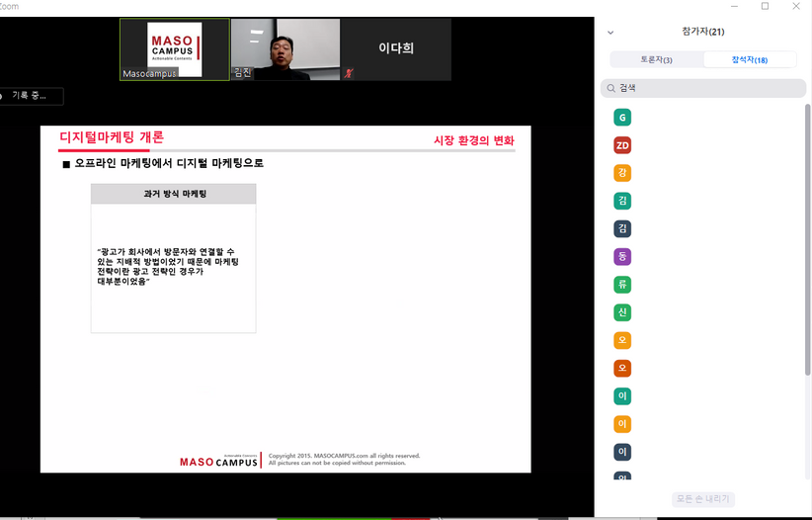Viewport: 812px width, 520px height.
Task: Maximize the Zoom window
Action: tap(765, 6)
